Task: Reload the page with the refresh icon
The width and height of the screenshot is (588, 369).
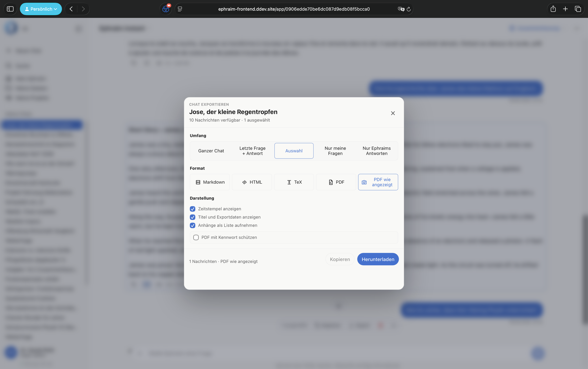Action: click(x=409, y=9)
